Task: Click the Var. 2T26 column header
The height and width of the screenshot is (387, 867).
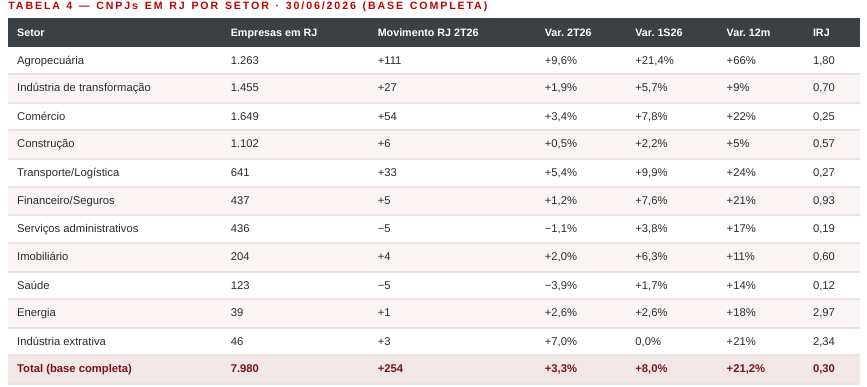Action: (x=568, y=33)
